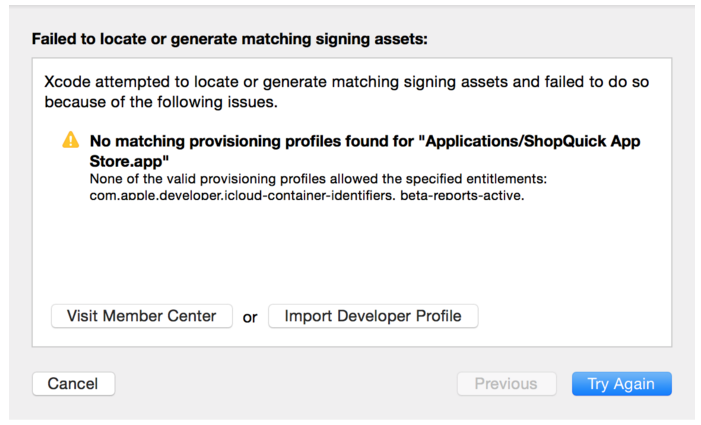Click 'None of the valid provisioning profiles' detail text
701x425 pixels.
(318, 179)
